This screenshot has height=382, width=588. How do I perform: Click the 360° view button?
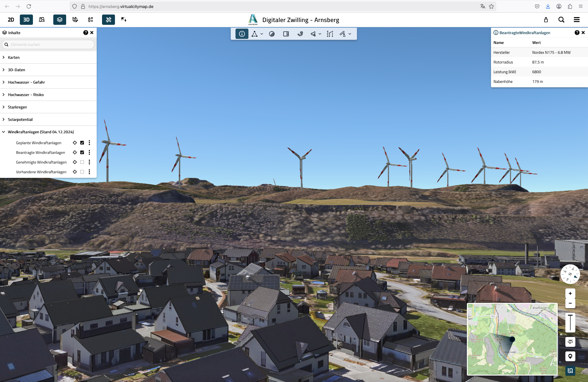[x=570, y=342]
